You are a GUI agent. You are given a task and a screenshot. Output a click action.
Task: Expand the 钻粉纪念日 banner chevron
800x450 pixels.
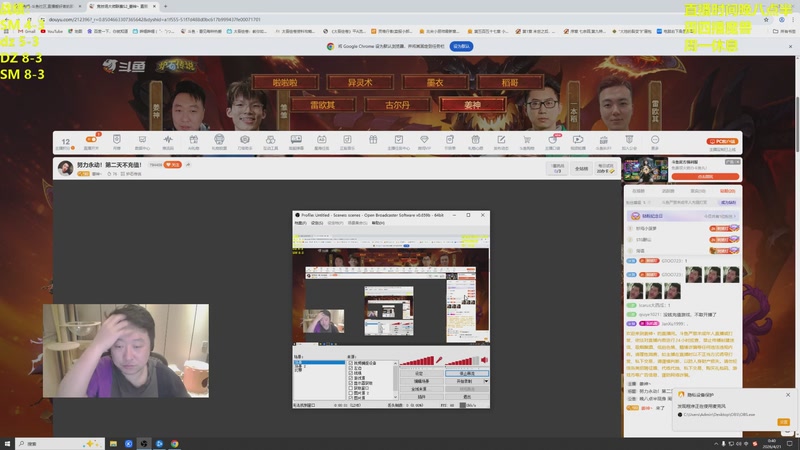[734, 216]
